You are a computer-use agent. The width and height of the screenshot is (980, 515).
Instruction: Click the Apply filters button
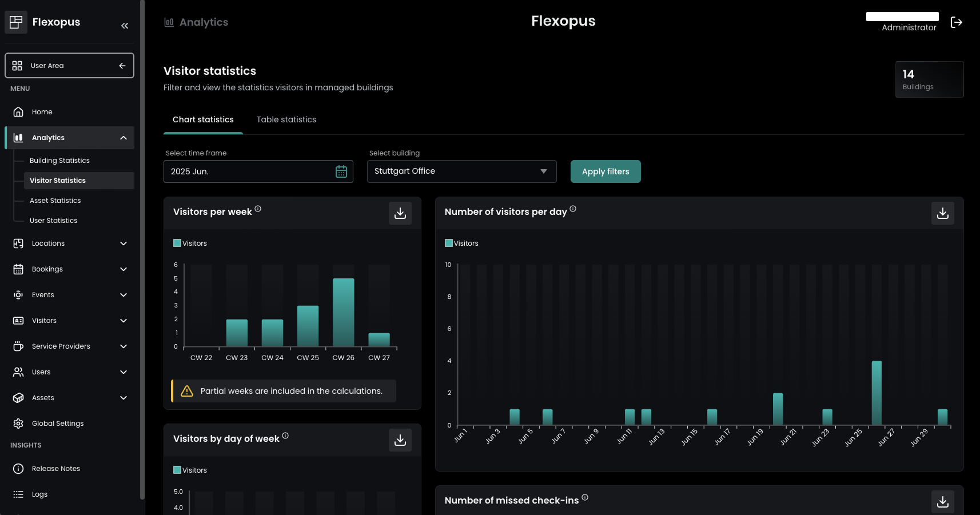[605, 171]
